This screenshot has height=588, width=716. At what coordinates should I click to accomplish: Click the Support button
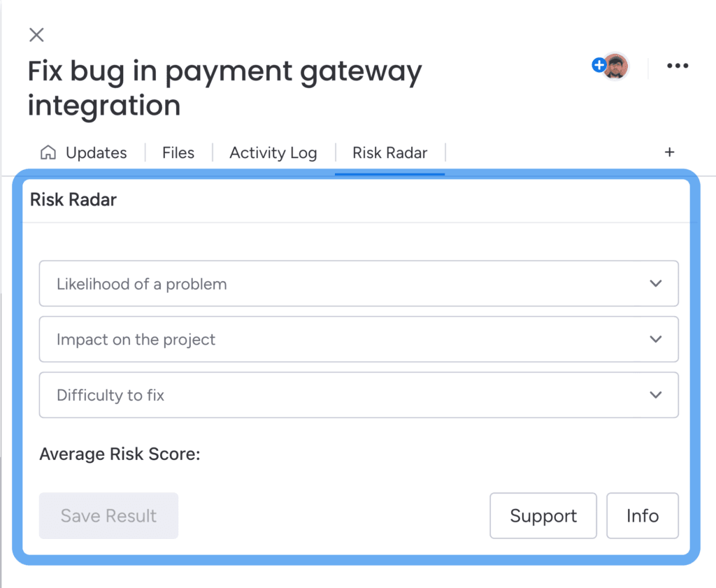[x=543, y=515]
